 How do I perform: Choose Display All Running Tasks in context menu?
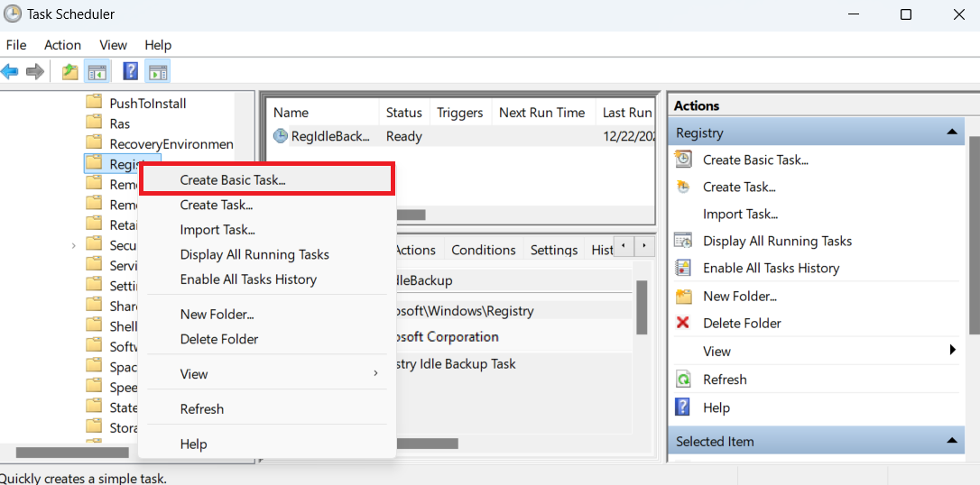tap(267, 255)
